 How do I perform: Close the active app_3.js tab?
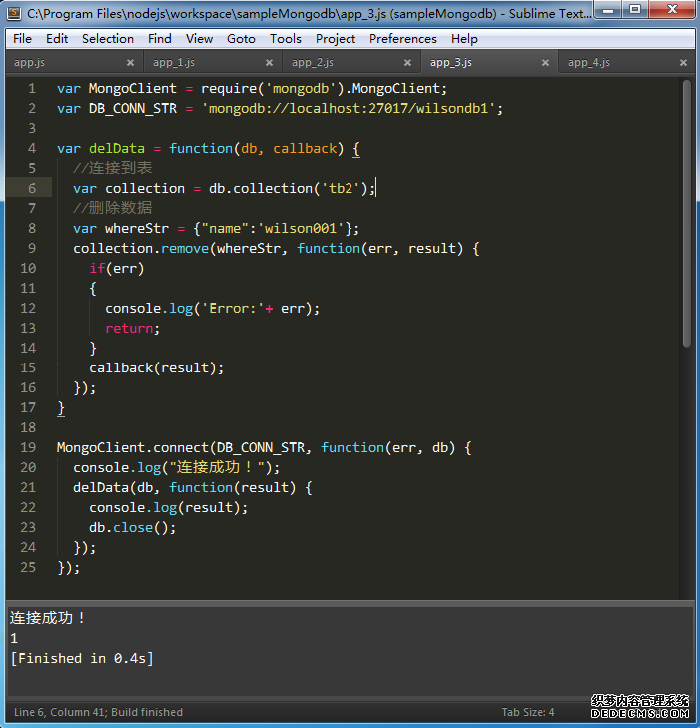click(545, 62)
